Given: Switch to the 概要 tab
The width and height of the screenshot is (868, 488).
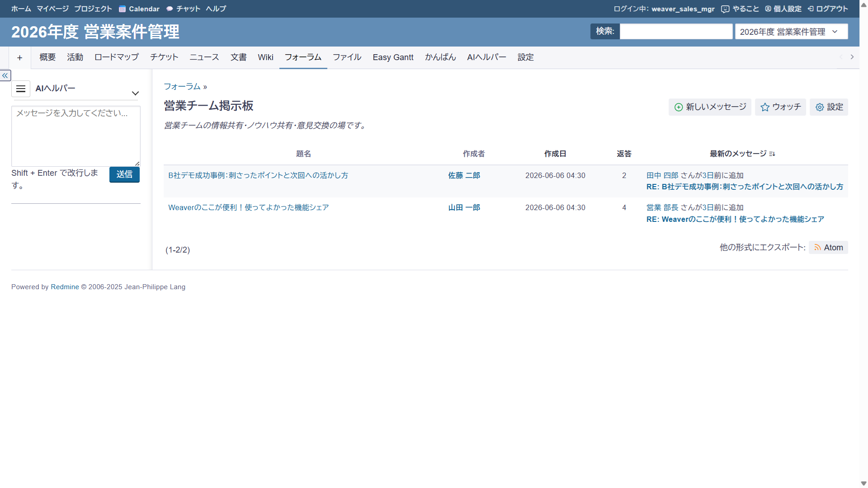Looking at the screenshot, I should pos(47,57).
